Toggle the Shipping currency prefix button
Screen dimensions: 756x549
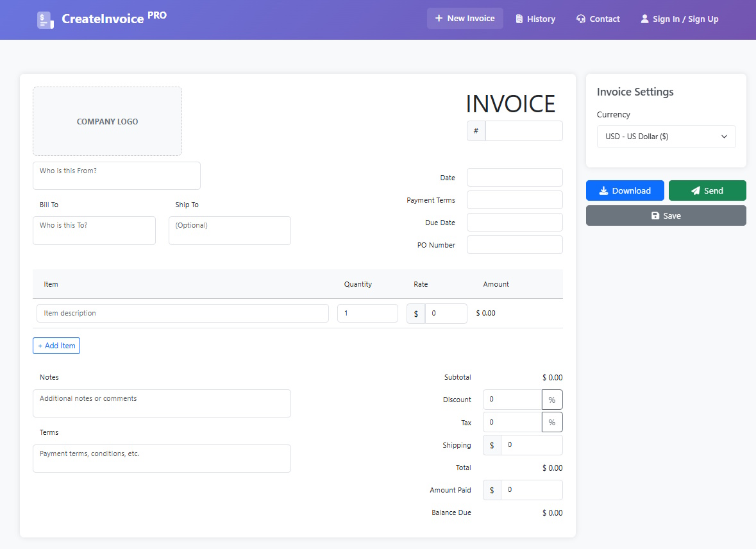point(491,444)
